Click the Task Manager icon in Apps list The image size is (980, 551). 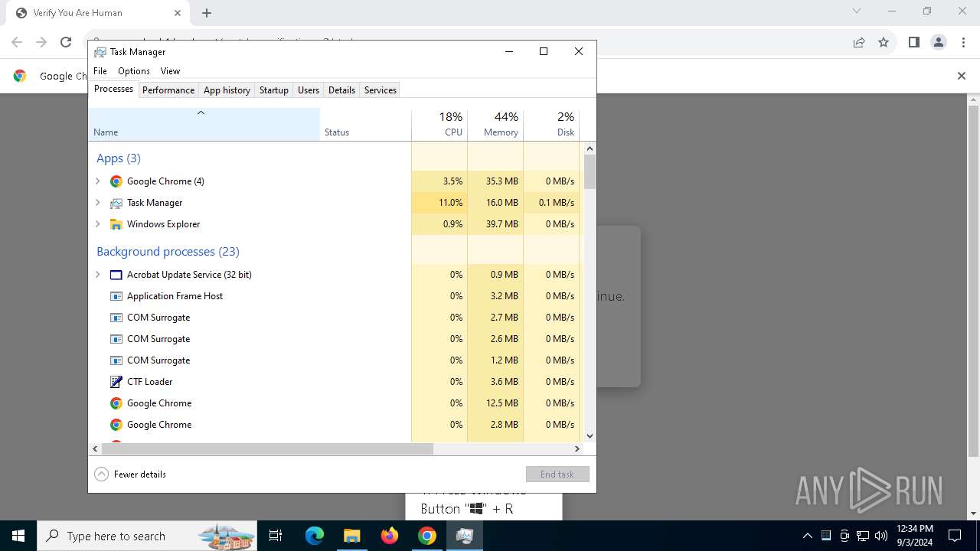pos(116,203)
